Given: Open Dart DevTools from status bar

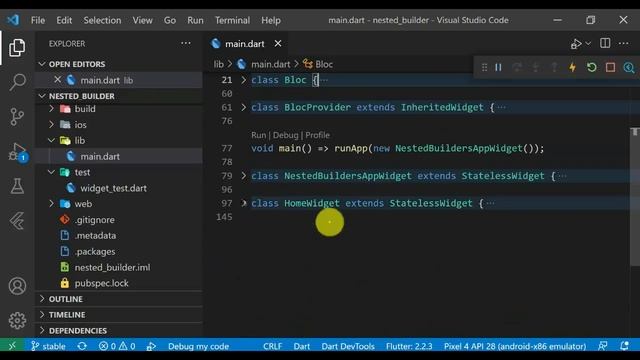Looking at the screenshot, I should pos(348,346).
